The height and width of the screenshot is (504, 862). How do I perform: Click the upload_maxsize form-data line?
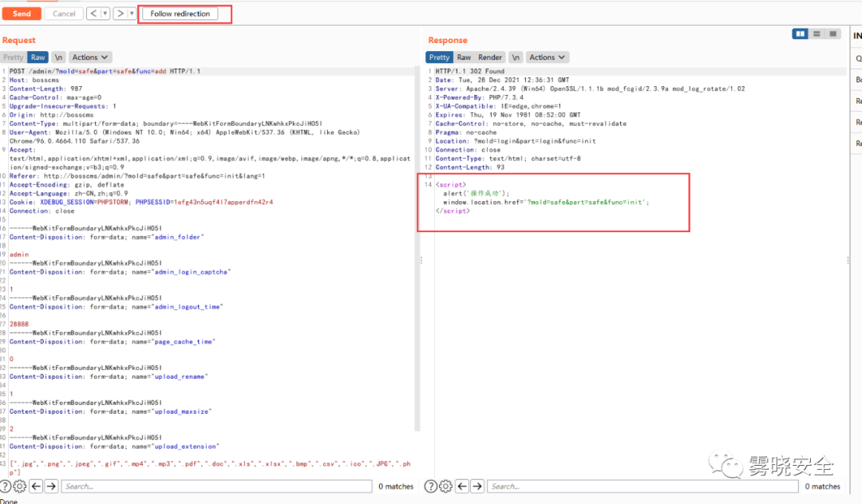pos(110,411)
